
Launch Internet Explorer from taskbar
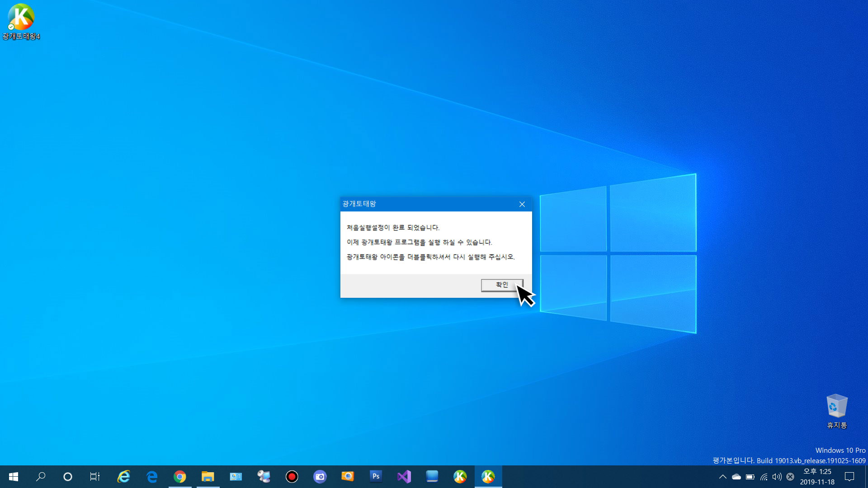(x=123, y=477)
